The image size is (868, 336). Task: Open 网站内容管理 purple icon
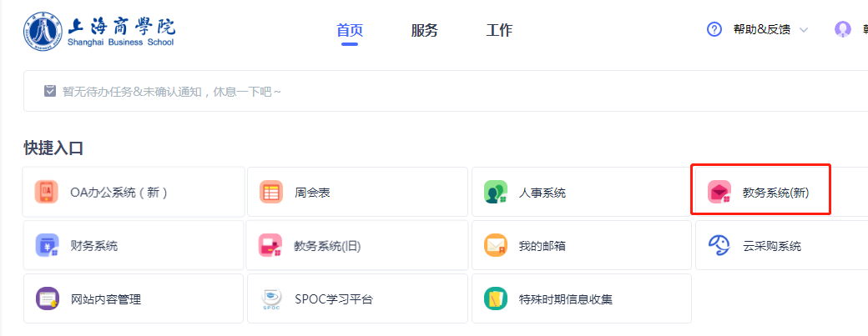[x=47, y=298]
